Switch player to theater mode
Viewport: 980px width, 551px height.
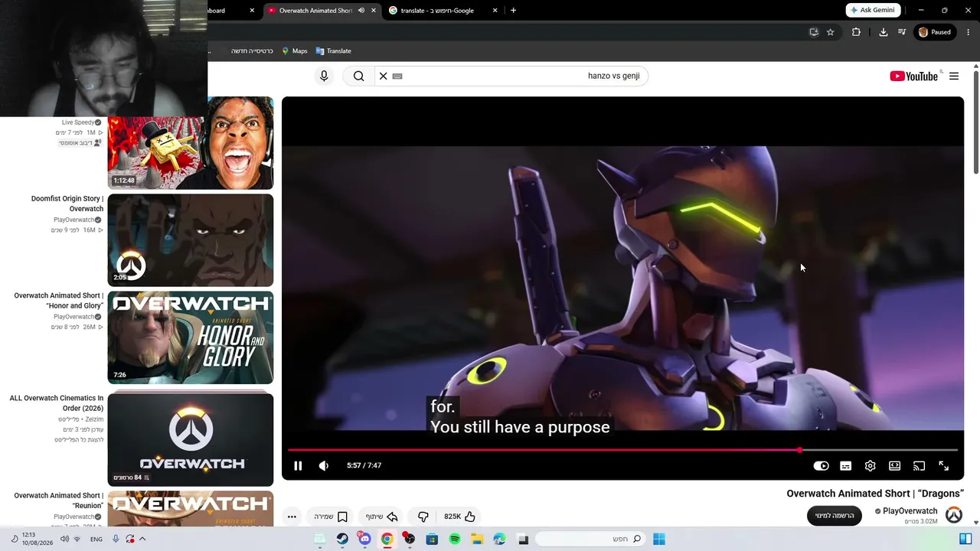pyautogui.click(x=894, y=465)
